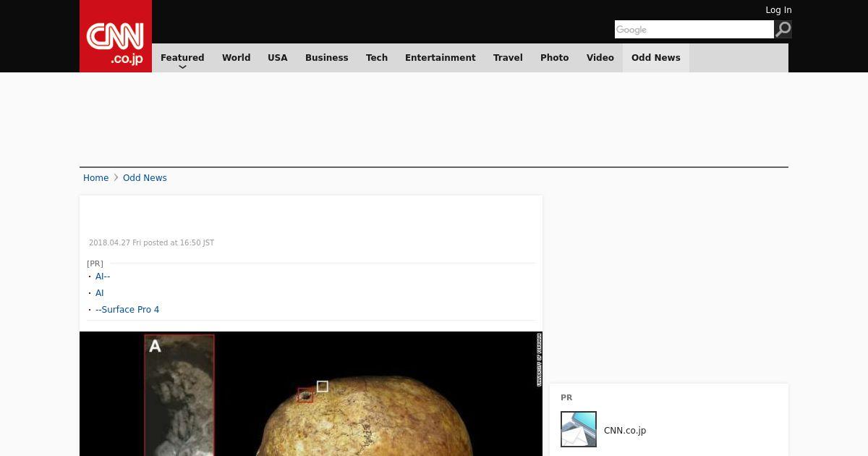Go to the Business section
The height and width of the screenshot is (456, 868).
click(x=327, y=58)
